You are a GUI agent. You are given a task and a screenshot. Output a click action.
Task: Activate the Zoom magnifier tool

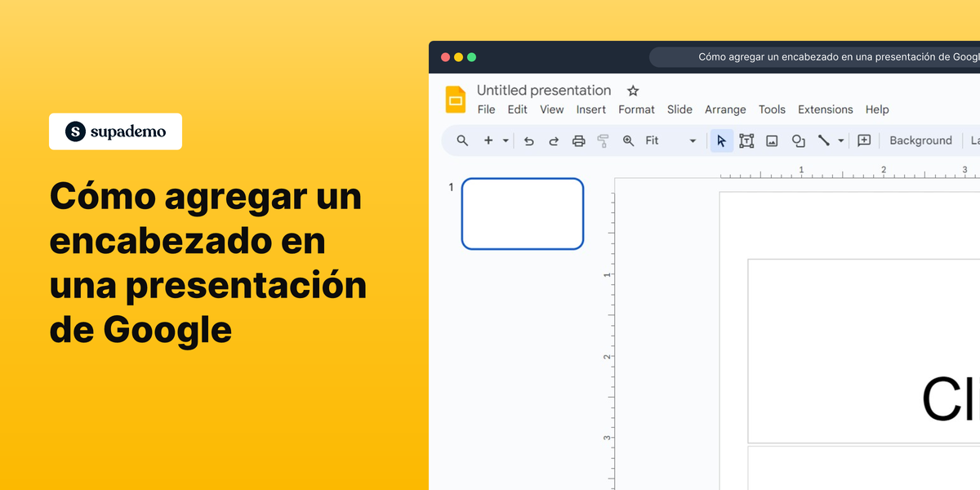pyautogui.click(x=628, y=140)
